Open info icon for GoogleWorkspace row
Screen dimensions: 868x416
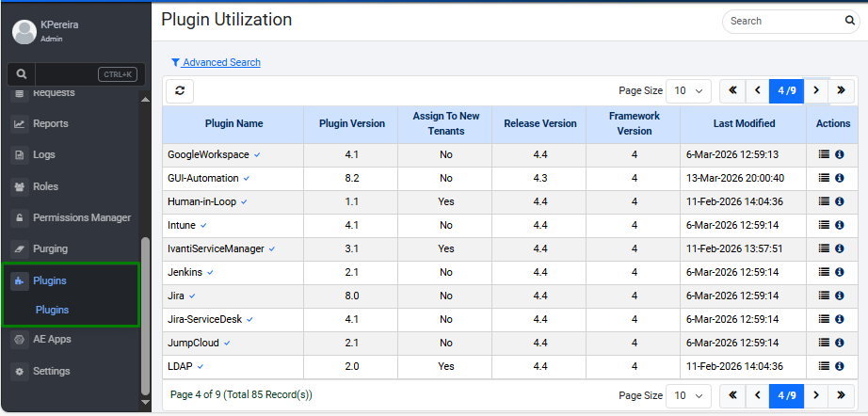click(x=839, y=155)
